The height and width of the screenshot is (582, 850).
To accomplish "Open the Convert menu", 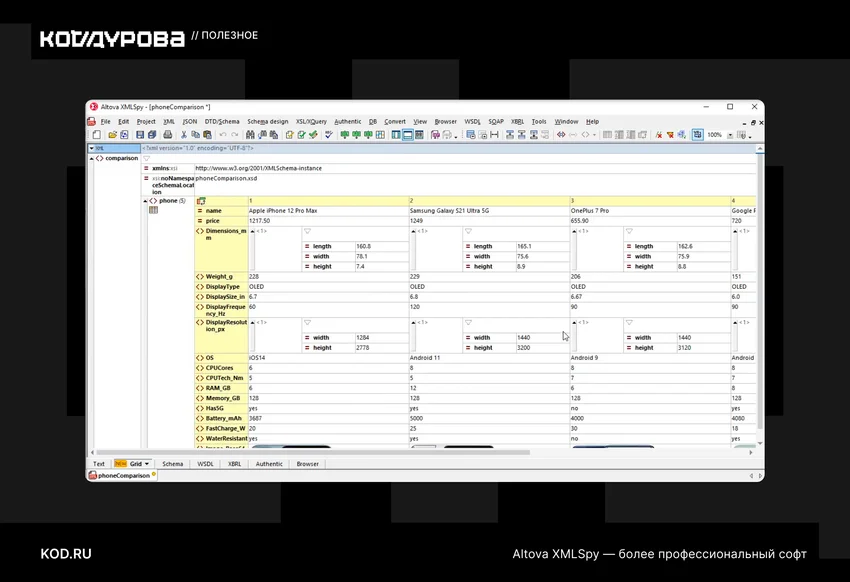I will 395,121.
